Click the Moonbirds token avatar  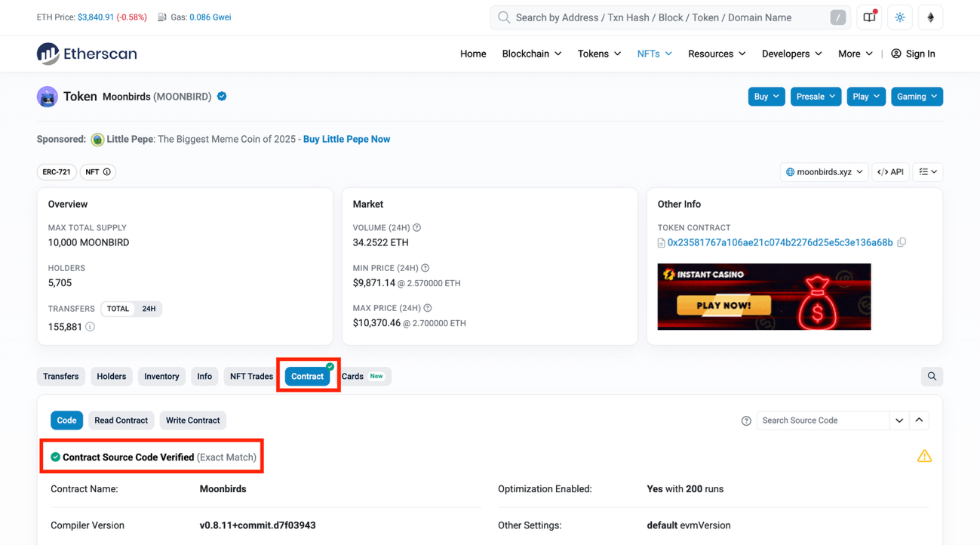click(x=48, y=97)
